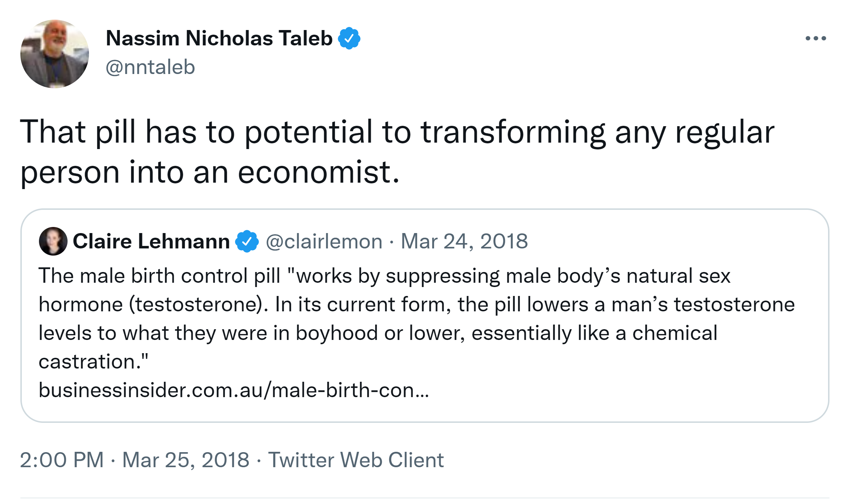Click Claire Lehmann's small profile picture

[53, 241]
